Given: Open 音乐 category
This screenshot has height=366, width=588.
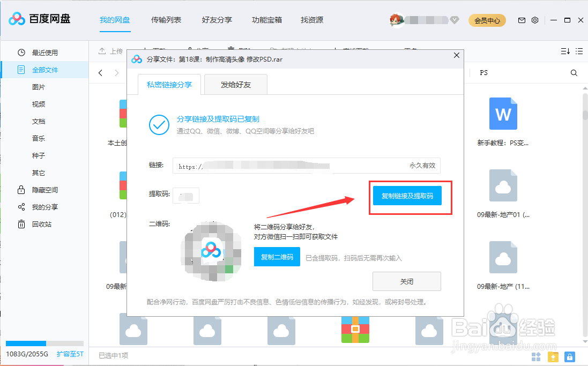Looking at the screenshot, I should (39, 138).
